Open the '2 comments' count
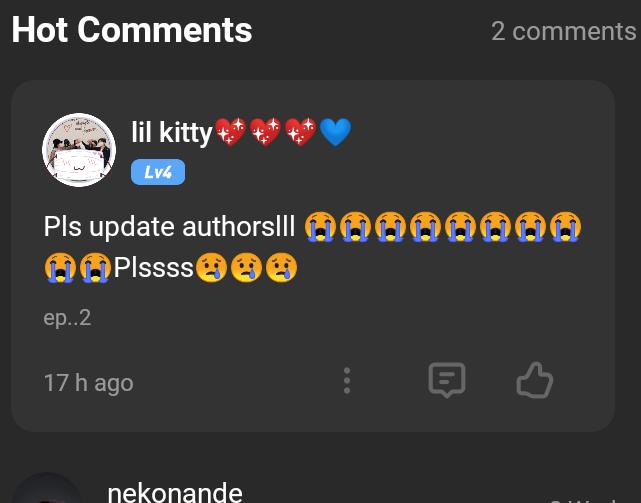641x503 pixels. [563, 31]
